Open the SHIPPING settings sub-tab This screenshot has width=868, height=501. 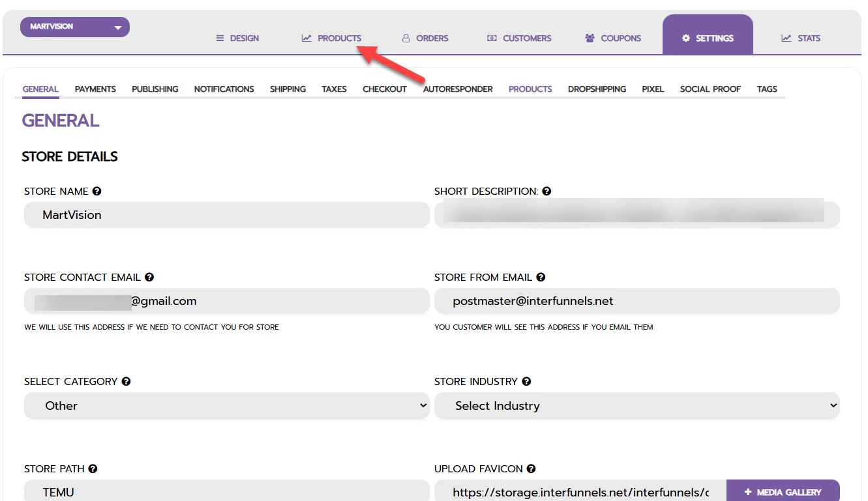pyautogui.click(x=288, y=89)
